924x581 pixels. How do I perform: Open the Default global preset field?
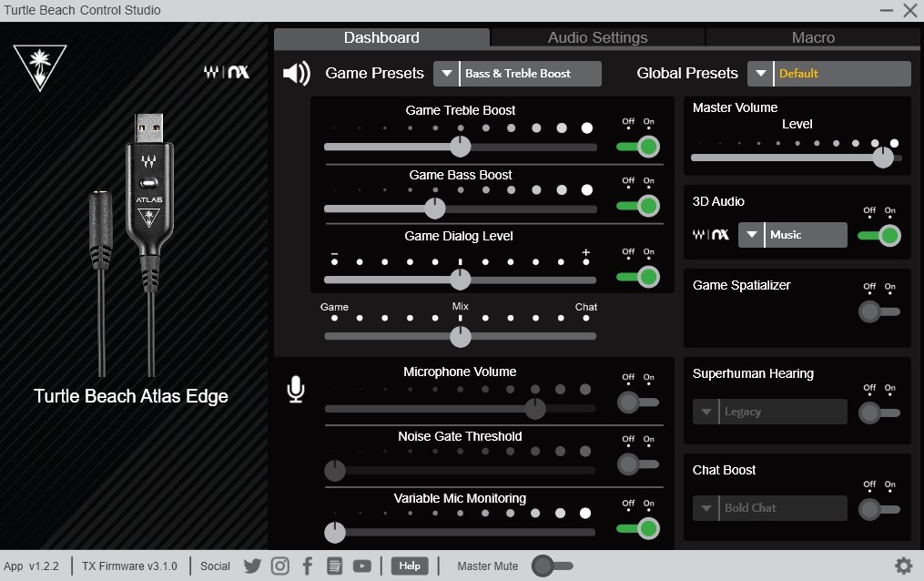click(843, 74)
